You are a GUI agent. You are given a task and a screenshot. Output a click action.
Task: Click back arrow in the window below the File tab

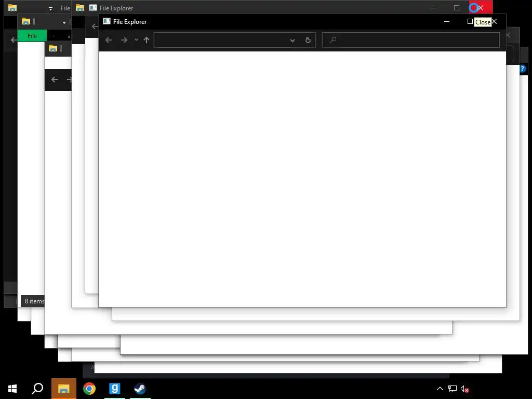(x=54, y=79)
